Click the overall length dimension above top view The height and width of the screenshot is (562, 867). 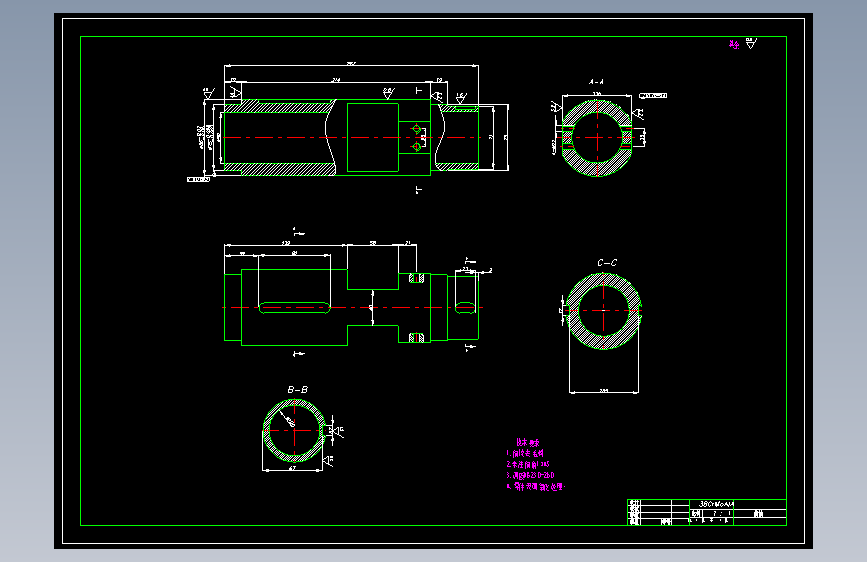pyautogui.click(x=351, y=65)
